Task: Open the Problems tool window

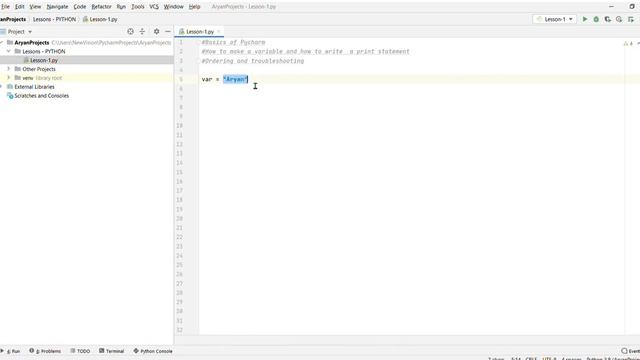Action: click(45, 351)
